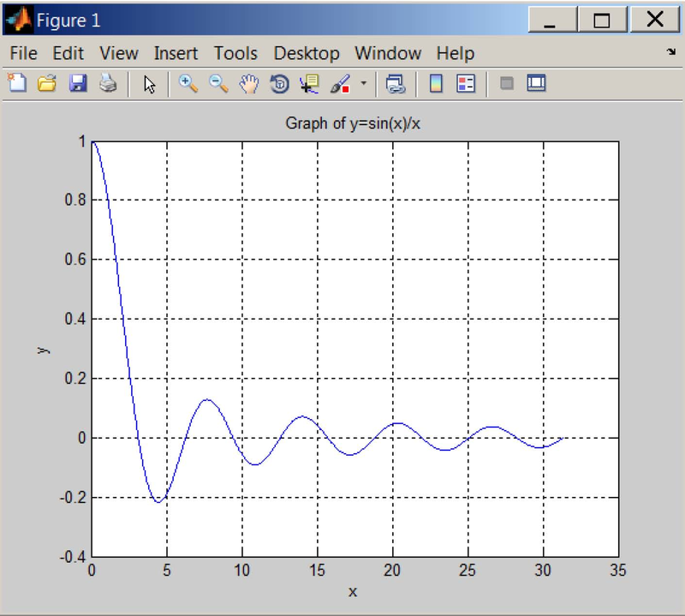Open the Help menu
The image size is (685, 616).
[x=456, y=53]
